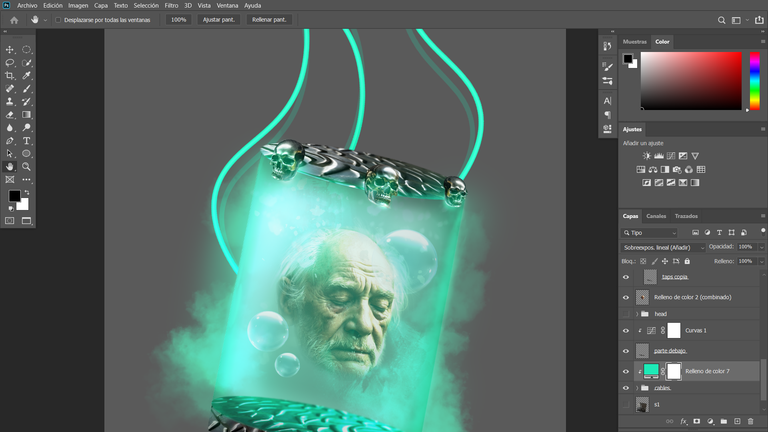Hide the cables group
768x432 pixels.
tap(626, 388)
